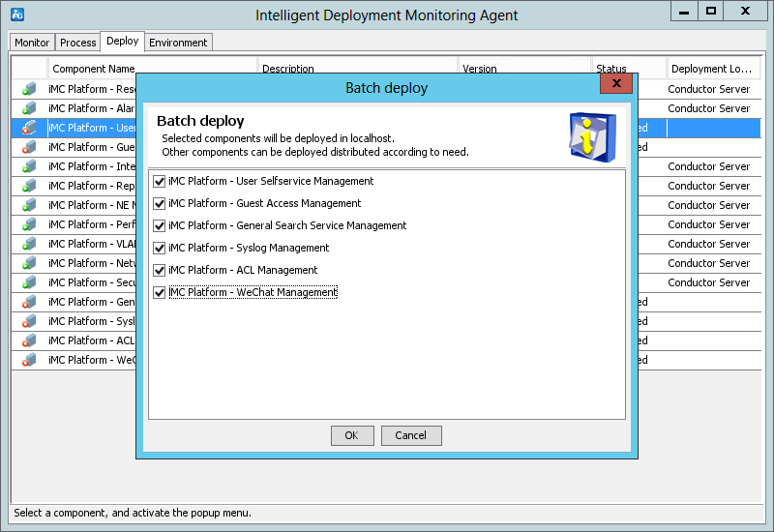The height and width of the screenshot is (532, 774).
Task: Click the component icon in the Secu row
Action: tap(29, 282)
